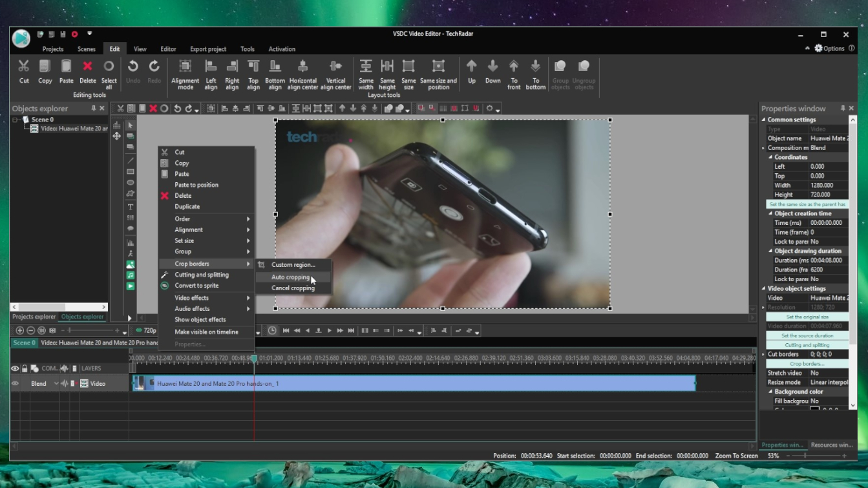Toggle the eye icon in layers header
Image resolution: width=868 pixels, height=488 pixels.
15,368
